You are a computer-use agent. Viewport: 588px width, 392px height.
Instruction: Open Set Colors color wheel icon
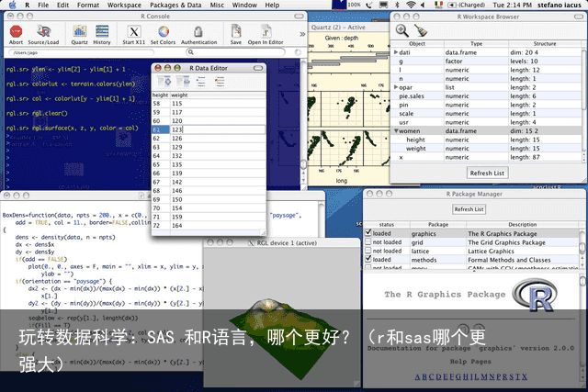point(164,31)
